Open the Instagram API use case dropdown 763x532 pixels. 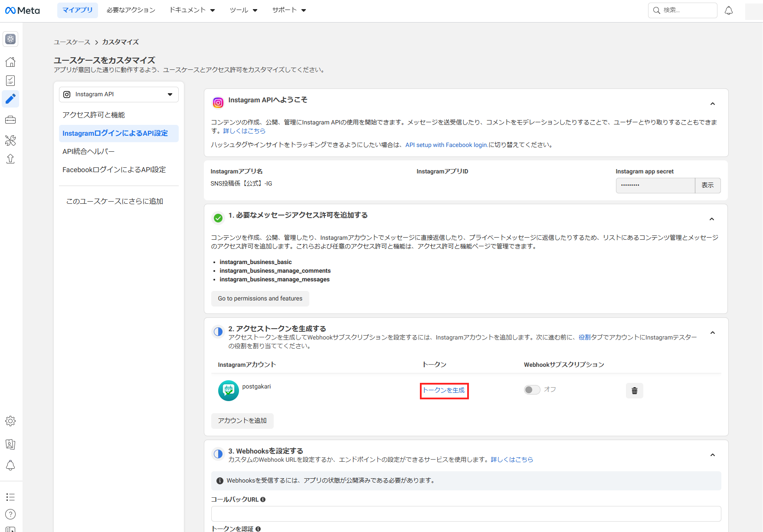click(119, 95)
